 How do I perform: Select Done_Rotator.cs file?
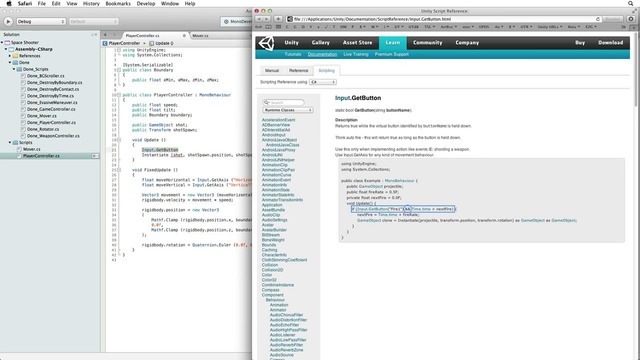(x=43, y=129)
